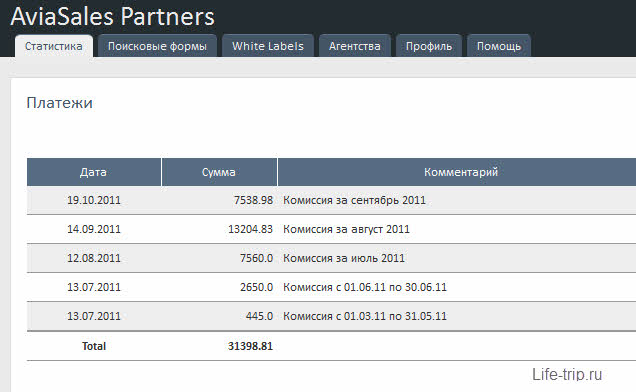Open the Помощь tab
The image size is (636, 392).
click(x=499, y=46)
